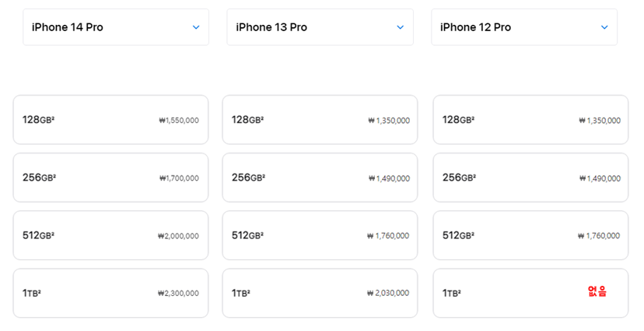Choose iPhone 12 Pro 512GB storage card
The image size is (644, 331).
(x=530, y=235)
